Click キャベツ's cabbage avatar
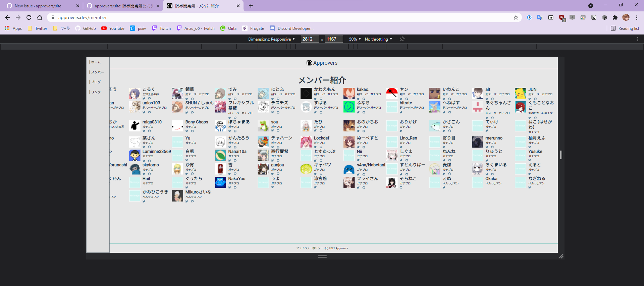This screenshot has width=644, height=286. tap(306, 169)
